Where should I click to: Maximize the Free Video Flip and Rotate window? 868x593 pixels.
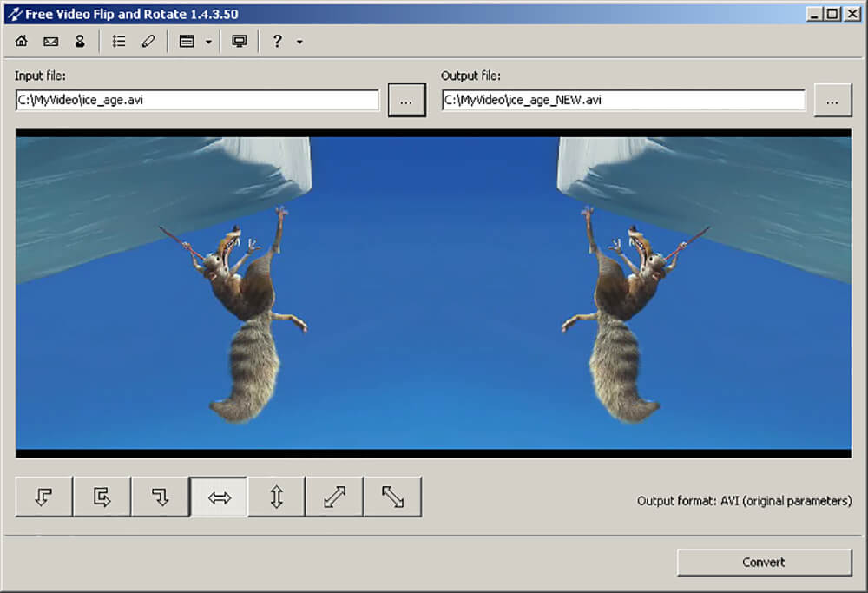point(832,14)
